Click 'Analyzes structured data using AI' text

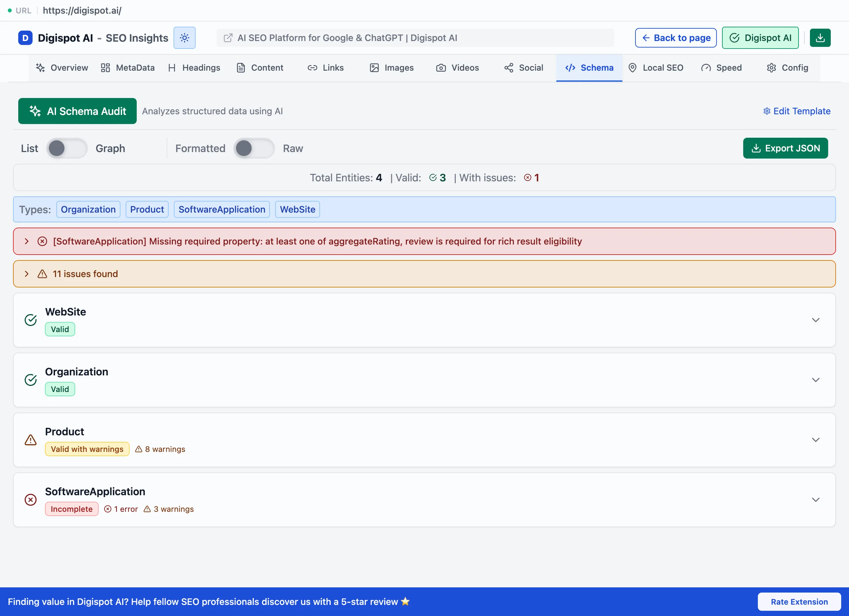coord(212,111)
